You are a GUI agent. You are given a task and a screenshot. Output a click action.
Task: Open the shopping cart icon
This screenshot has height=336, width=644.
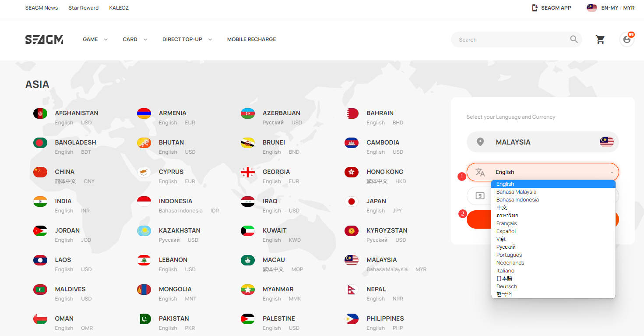(600, 39)
